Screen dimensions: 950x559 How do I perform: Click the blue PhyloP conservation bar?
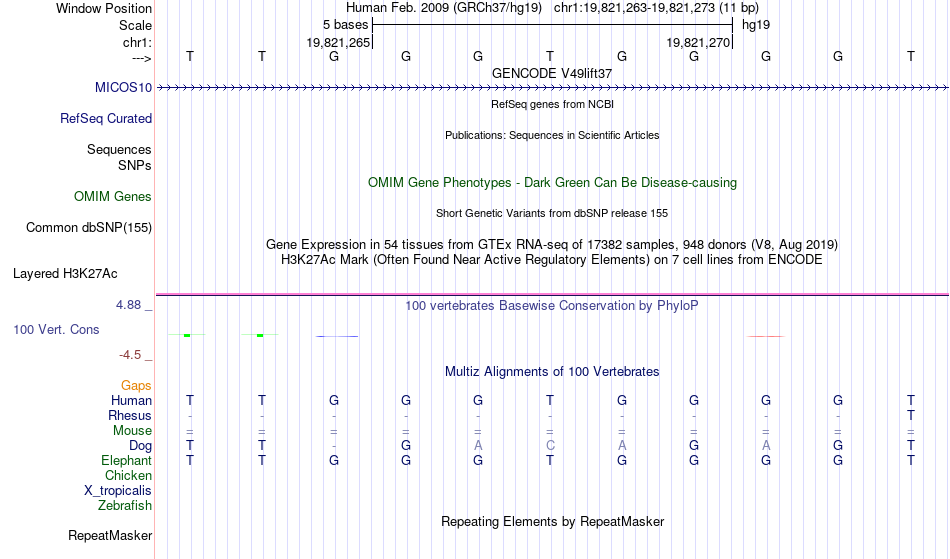[x=337, y=336]
